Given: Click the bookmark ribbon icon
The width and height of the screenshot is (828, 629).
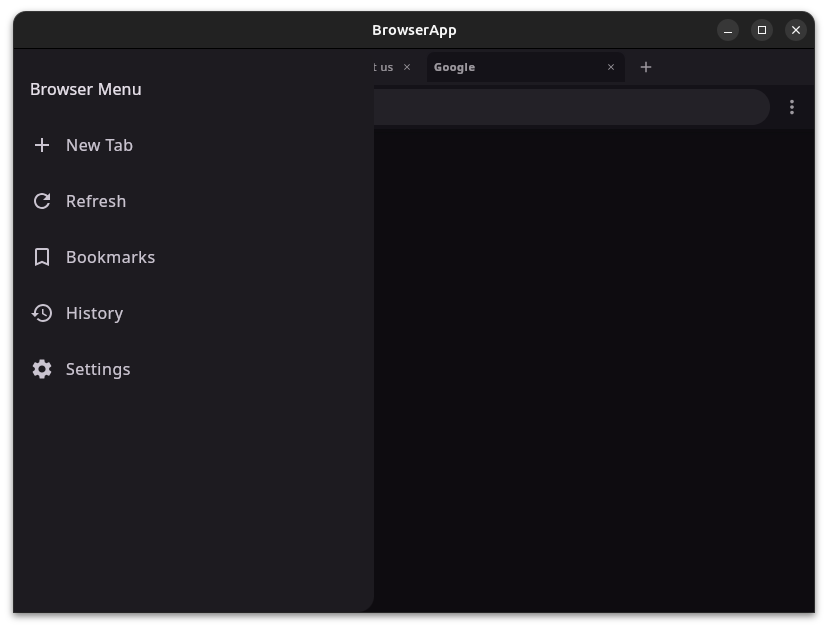Looking at the screenshot, I should click(42, 257).
